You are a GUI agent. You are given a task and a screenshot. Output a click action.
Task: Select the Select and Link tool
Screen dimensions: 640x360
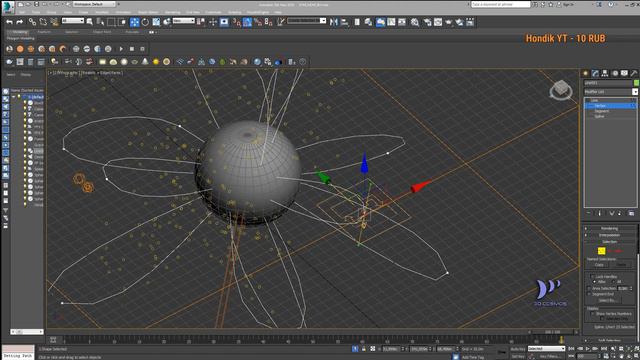click(32, 22)
